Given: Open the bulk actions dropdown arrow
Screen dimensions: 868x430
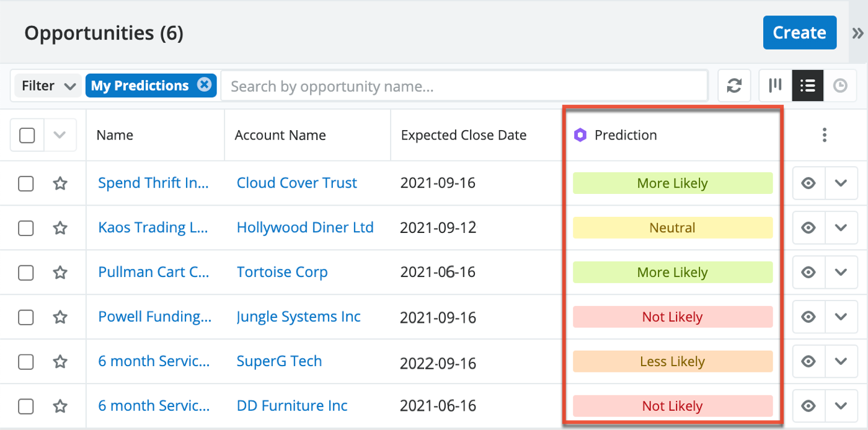Looking at the screenshot, I should click(60, 135).
